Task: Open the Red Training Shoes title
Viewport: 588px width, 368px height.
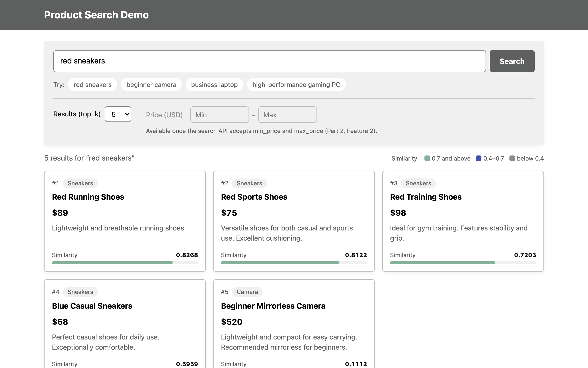Action: [x=426, y=197]
